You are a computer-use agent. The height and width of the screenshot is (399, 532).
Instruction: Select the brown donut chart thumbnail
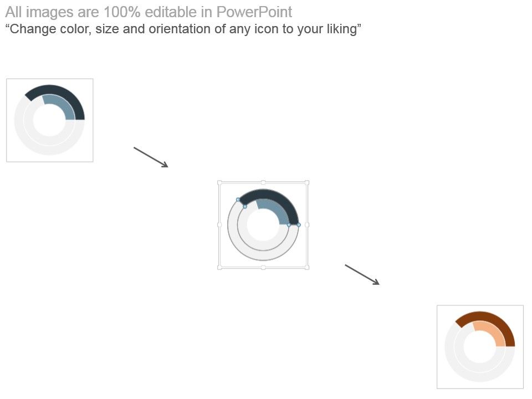click(x=480, y=347)
